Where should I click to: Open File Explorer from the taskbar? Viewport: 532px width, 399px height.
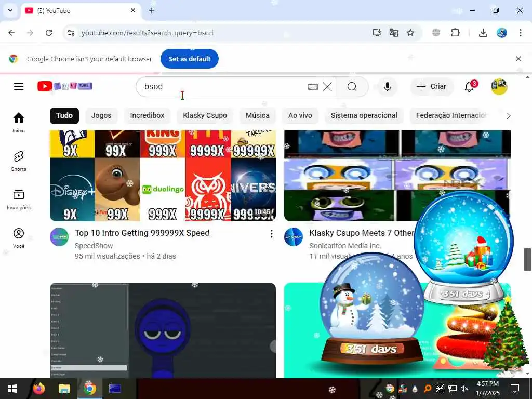(64, 389)
